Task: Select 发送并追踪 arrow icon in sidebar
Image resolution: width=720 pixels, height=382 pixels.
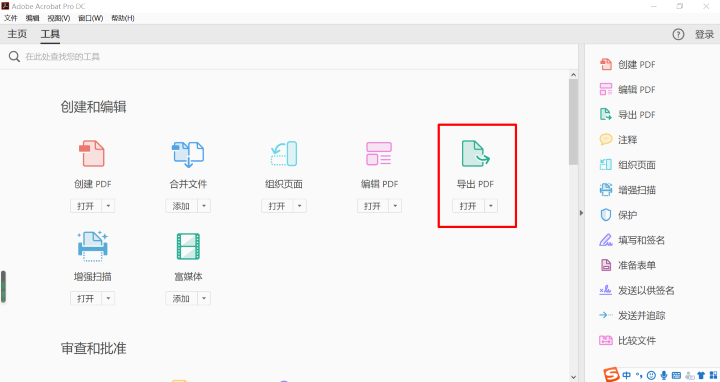Action: (x=606, y=315)
